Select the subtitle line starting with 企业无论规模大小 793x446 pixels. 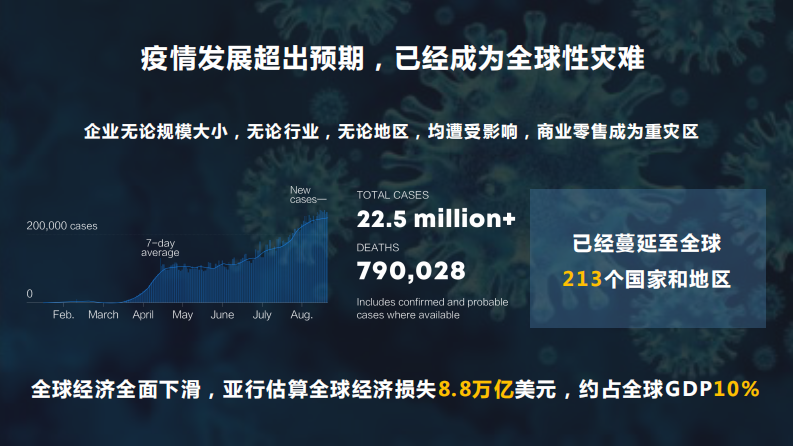click(391, 131)
